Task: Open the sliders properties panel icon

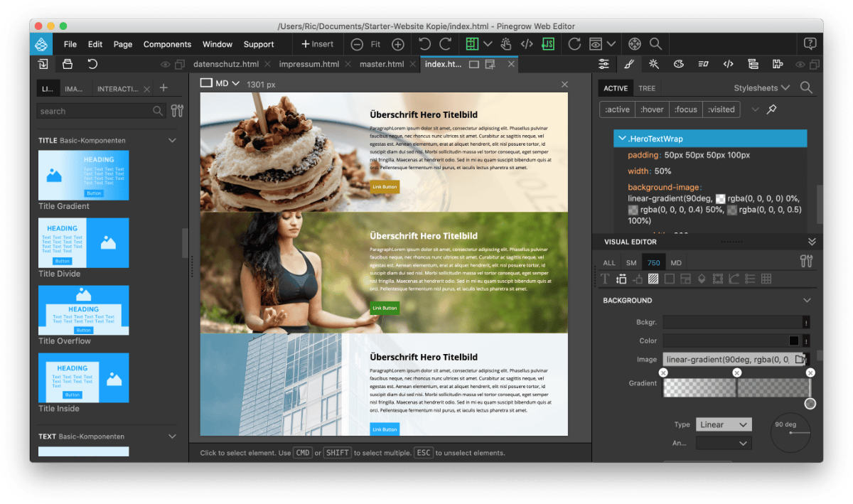Action: tap(603, 64)
